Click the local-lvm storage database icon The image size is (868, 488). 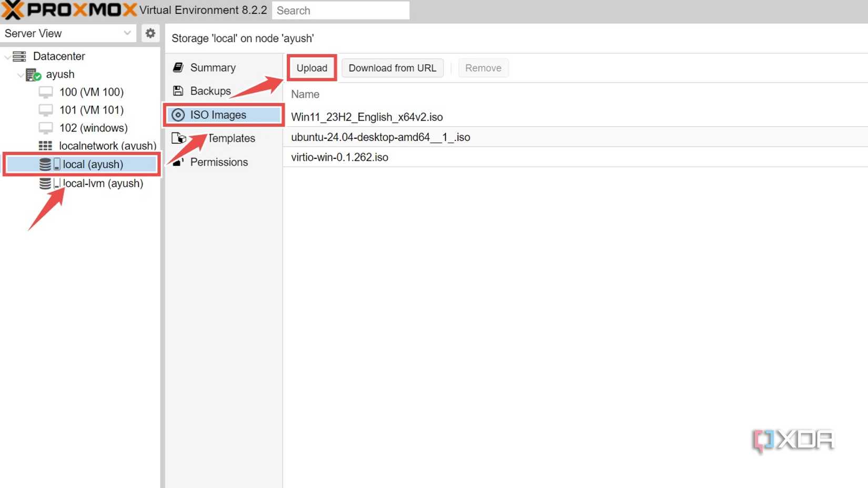tap(45, 183)
